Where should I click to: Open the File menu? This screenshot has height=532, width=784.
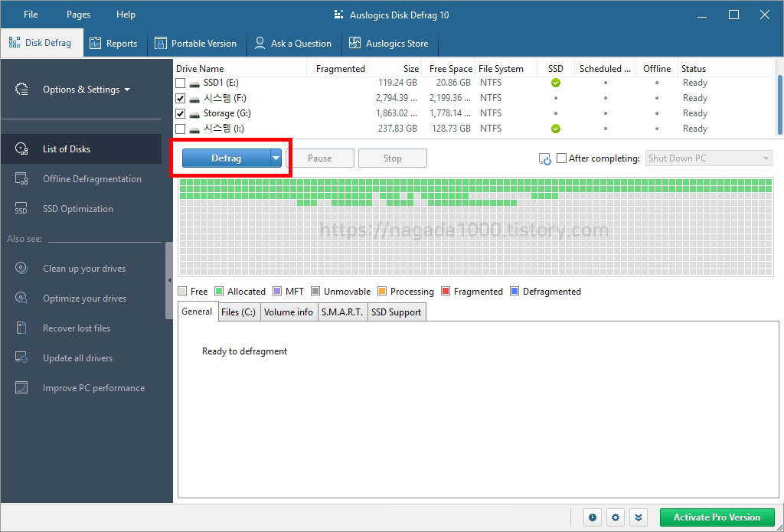(31, 15)
